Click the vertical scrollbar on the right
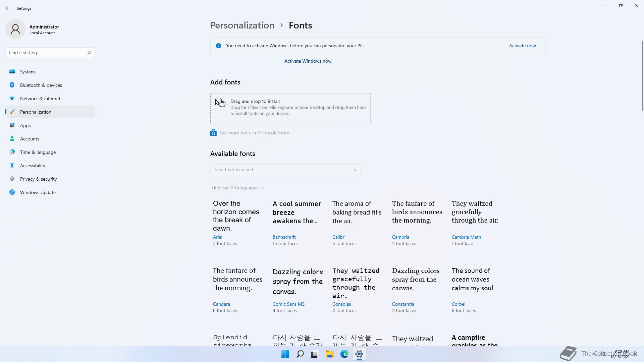 642,76
